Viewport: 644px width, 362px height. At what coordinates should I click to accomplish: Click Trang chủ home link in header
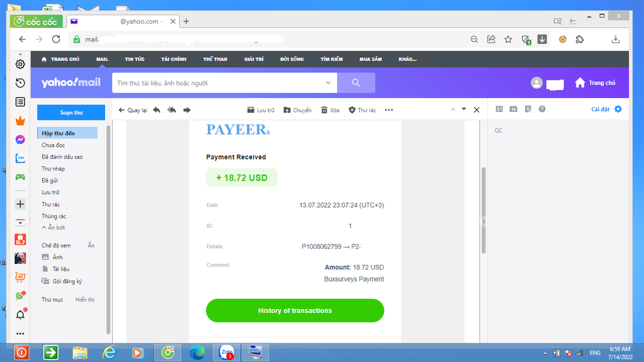coord(595,83)
